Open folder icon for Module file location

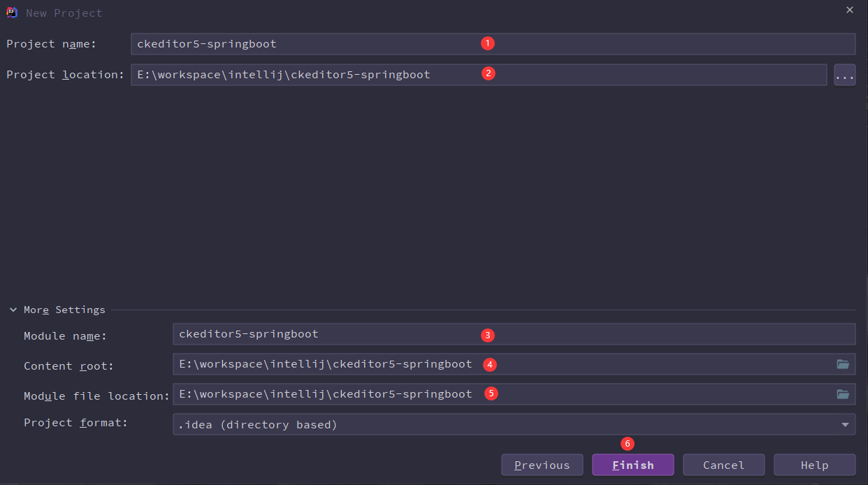[x=843, y=394]
